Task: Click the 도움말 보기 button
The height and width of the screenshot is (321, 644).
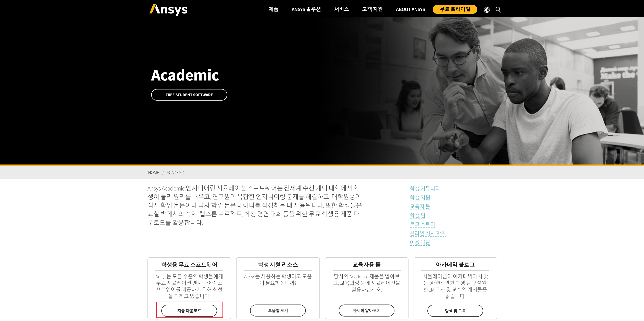Action: tap(278, 310)
